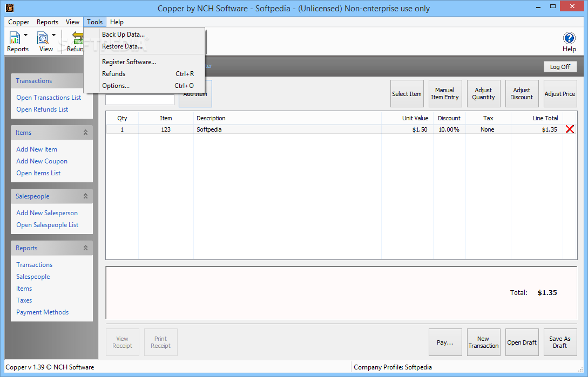Click the Discount column header

click(449, 118)
